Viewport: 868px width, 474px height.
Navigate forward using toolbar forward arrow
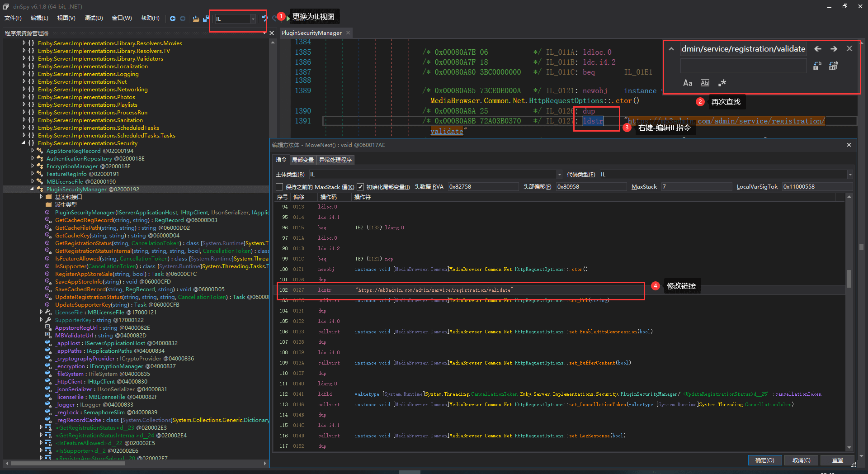[183, 19]
